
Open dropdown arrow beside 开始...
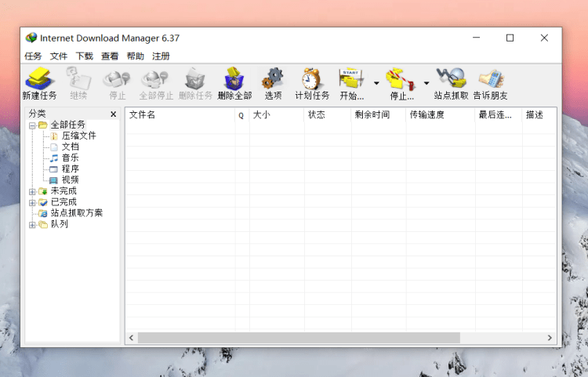376,83
